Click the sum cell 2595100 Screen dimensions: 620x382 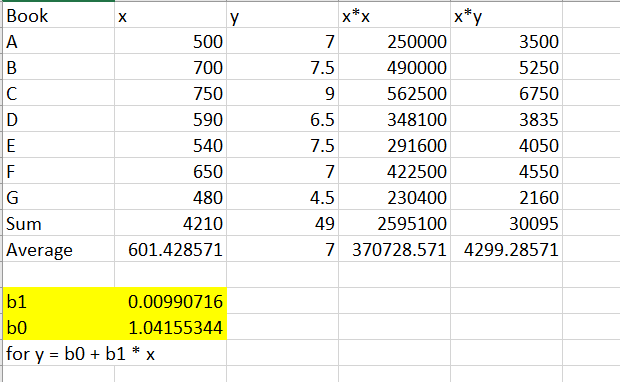394,223
